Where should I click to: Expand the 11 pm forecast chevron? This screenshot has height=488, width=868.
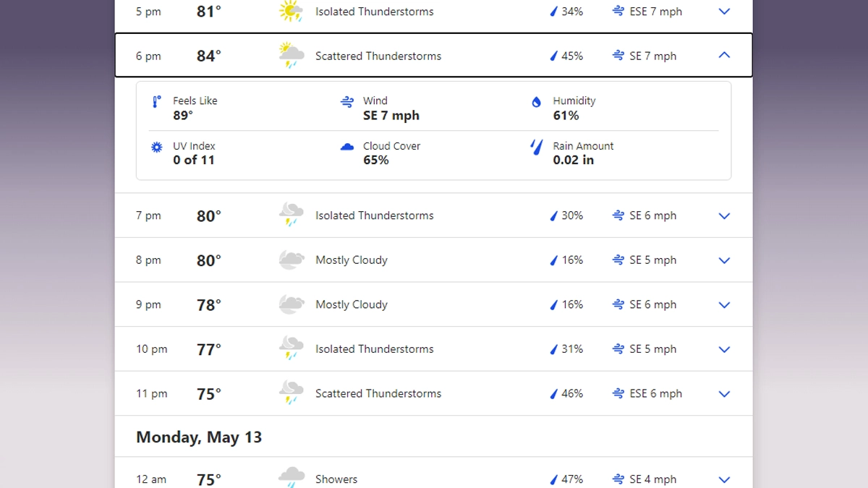tap(724, 394)
